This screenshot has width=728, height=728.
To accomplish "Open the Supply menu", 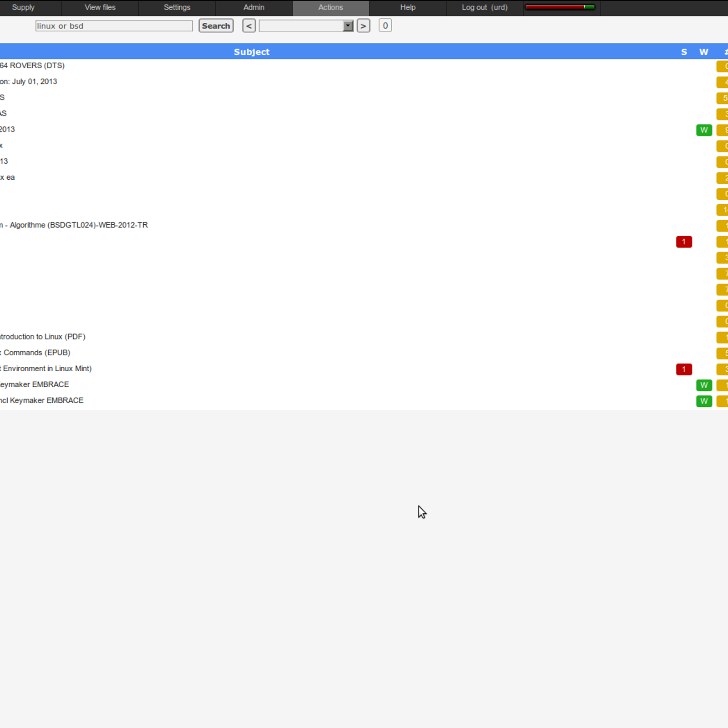I will tap(23, 8).
